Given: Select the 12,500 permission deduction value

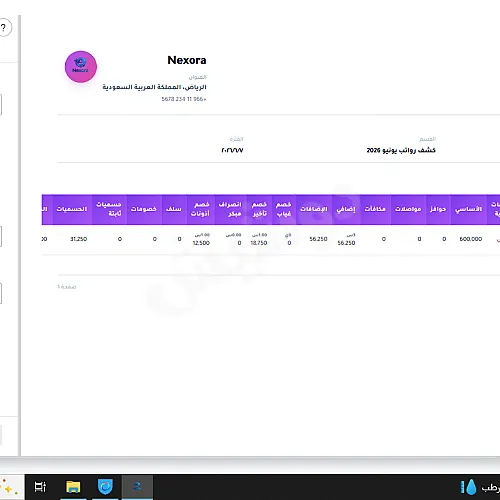Looking at the screenshot, I should (x=201, y=243).
